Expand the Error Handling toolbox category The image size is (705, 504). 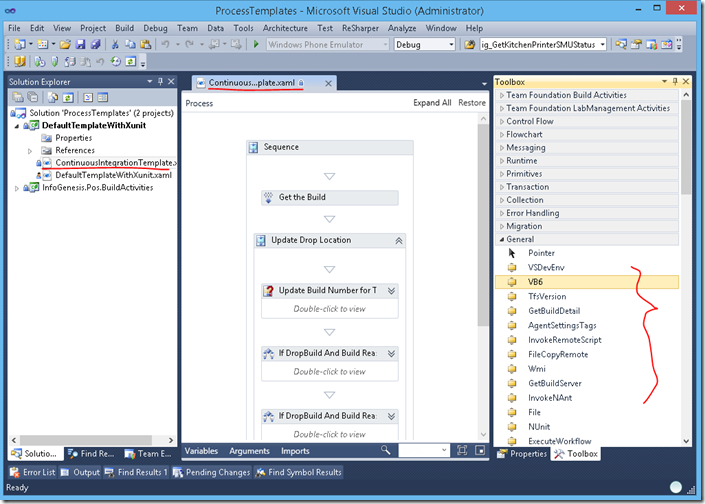pos(502,213)
